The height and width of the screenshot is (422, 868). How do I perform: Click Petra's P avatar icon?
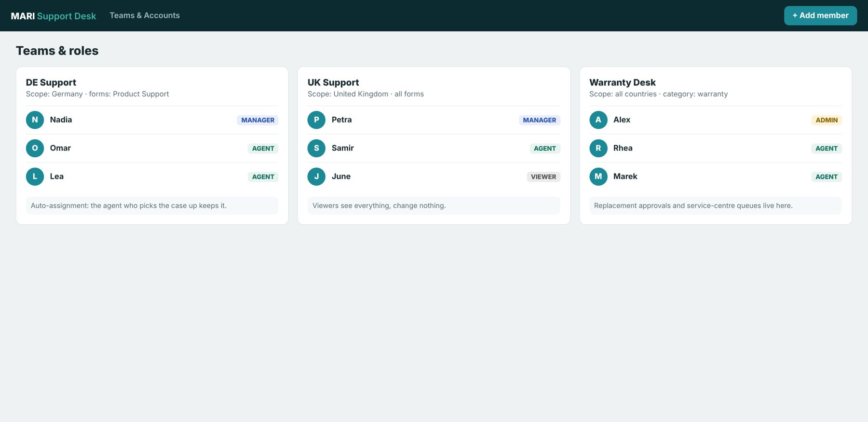316,120
